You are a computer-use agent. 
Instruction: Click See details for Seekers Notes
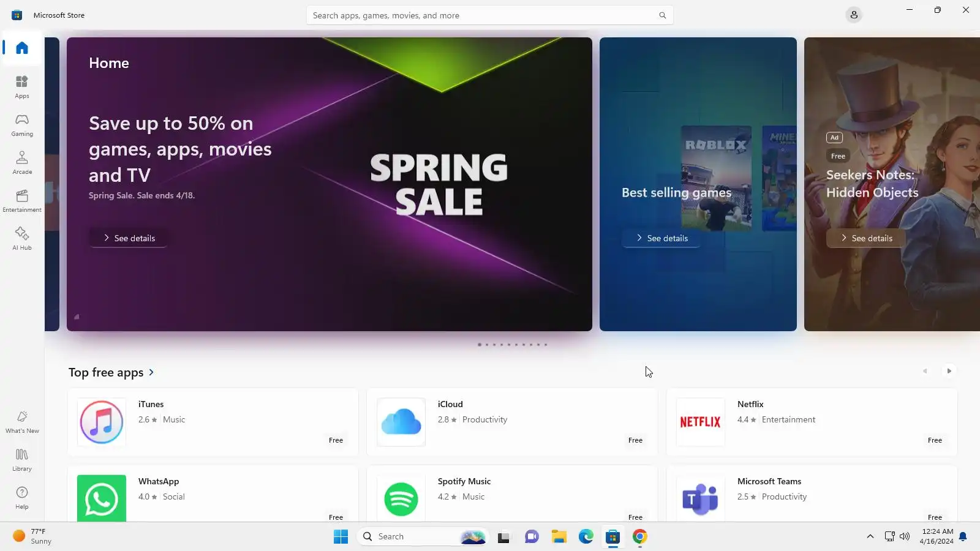[866, 238]
